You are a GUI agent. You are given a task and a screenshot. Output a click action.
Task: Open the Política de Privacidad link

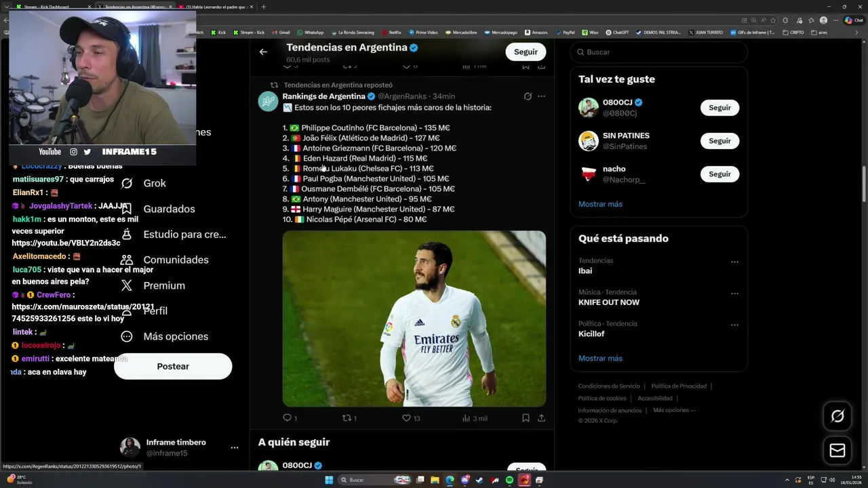coord(679,386)
